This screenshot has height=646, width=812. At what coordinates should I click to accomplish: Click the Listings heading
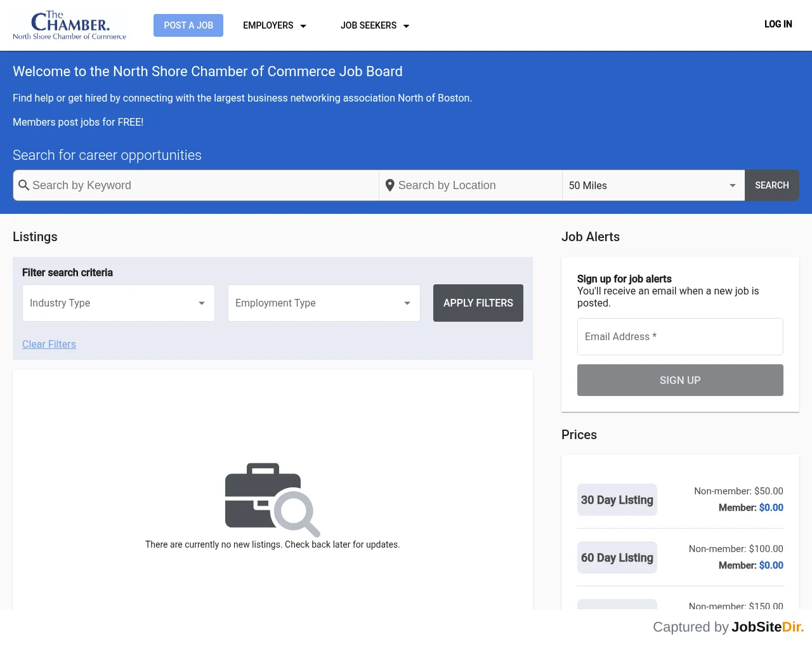tap(35, 237)
